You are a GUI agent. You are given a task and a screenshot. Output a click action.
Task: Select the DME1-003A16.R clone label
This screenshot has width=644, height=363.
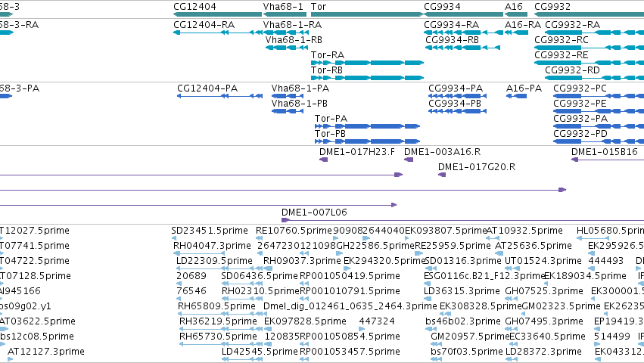pyautogui.click(x=443, y=152)
